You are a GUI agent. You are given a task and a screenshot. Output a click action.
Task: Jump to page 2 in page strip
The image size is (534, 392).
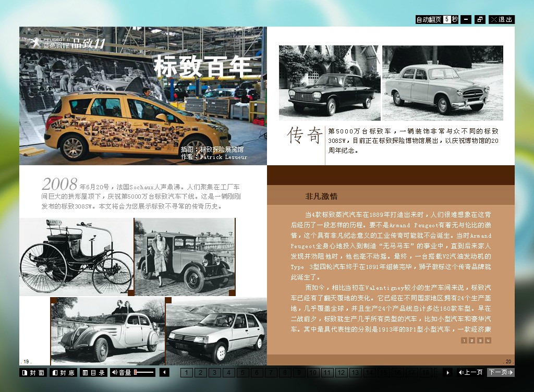click(201, 373)
